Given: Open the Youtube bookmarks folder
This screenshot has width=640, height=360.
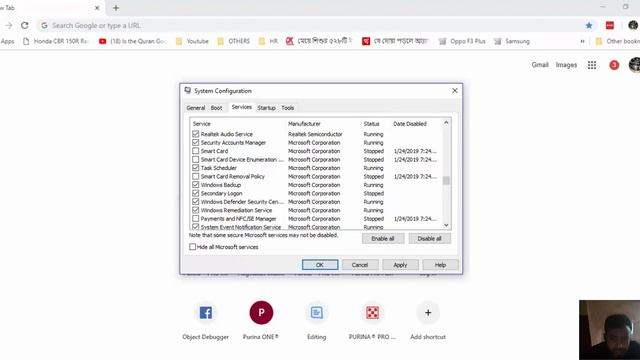Looking at the screenshot, I should click(x=192, y=41).
